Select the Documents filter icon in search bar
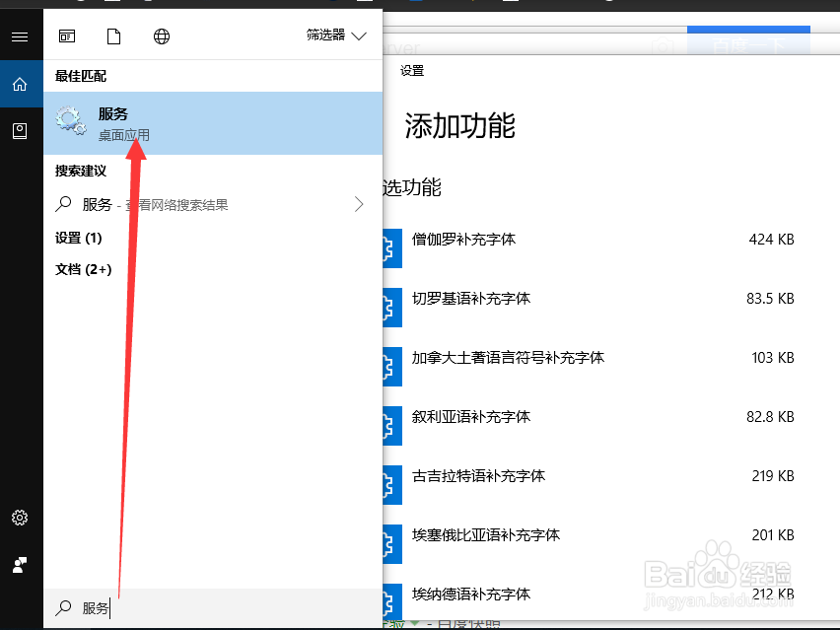Screen dimensions: 840x630 (113, 35)
